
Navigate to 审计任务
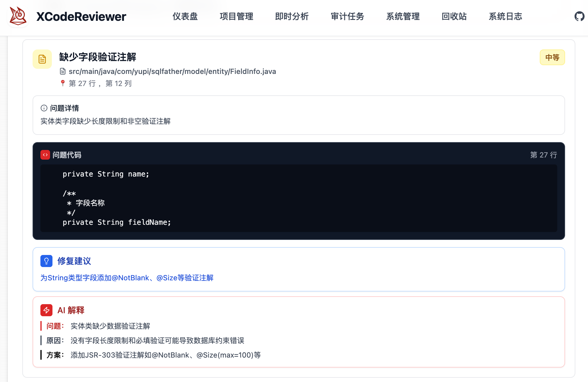tap(347, 17)
